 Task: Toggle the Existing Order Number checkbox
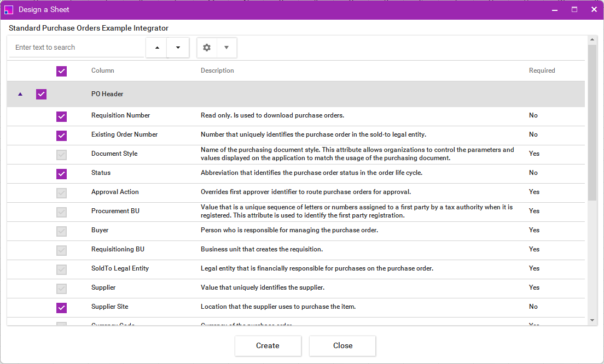tap(61, 136)
